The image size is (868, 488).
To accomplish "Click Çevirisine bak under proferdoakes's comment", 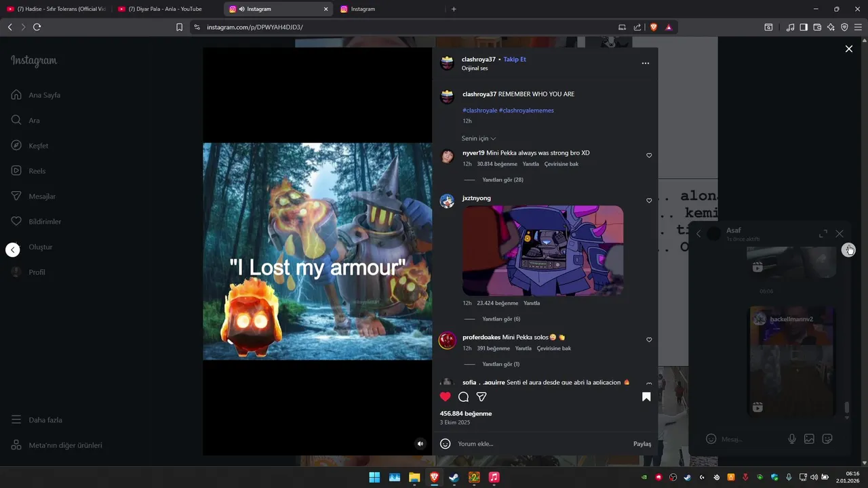I will pos(554,348).
